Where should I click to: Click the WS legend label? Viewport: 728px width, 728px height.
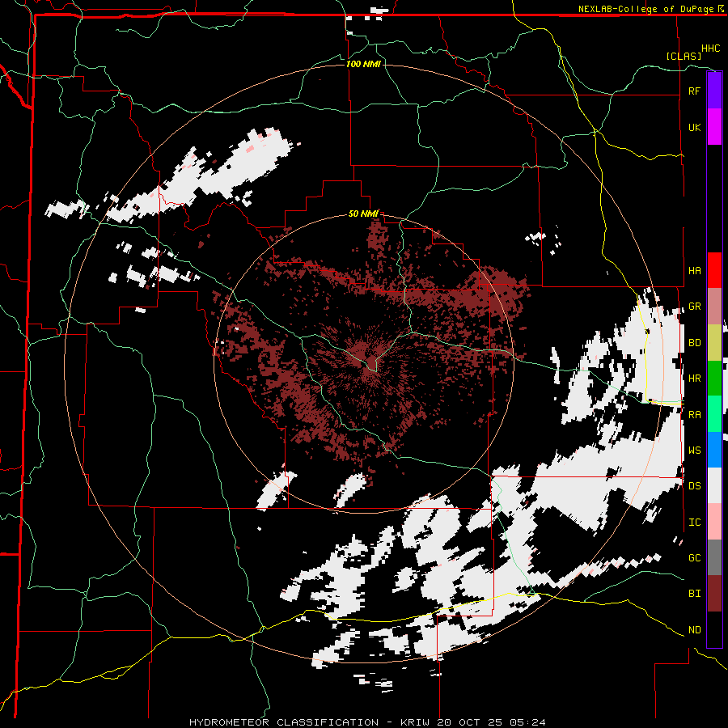coord(694,450)
